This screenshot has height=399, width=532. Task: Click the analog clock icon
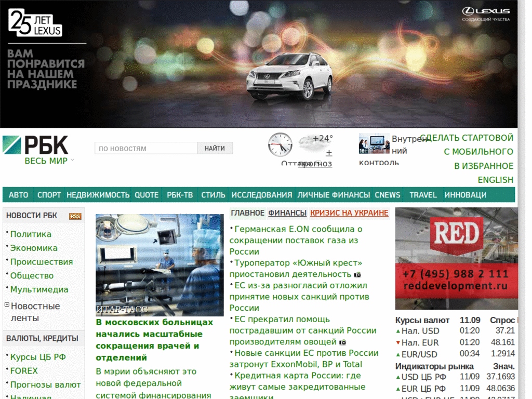(x=280, y=144)
